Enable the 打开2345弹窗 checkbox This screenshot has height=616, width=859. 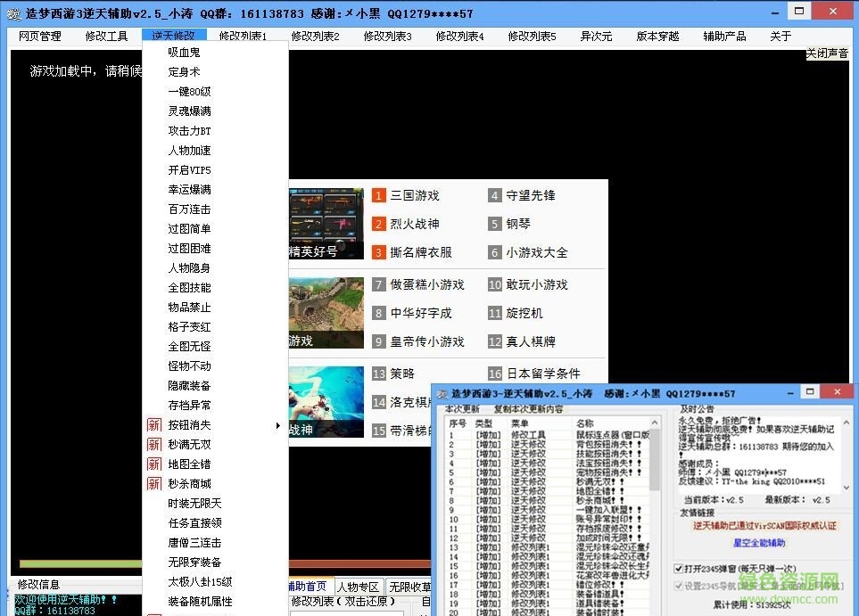[678, 568]
